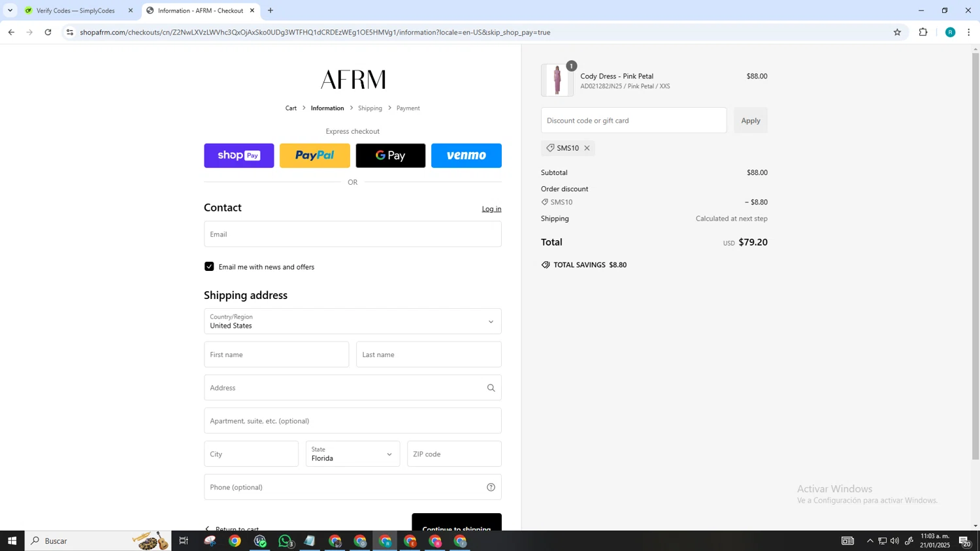View site information icon in address bar
980x551 pixels.
pyautogui.click(x=70, y=32)
